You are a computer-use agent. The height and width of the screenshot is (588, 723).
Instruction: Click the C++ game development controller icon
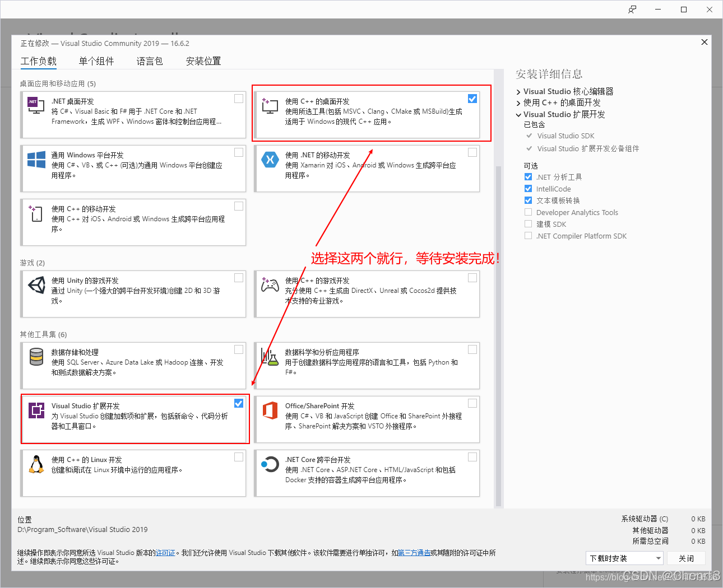[x=270, y=286]
